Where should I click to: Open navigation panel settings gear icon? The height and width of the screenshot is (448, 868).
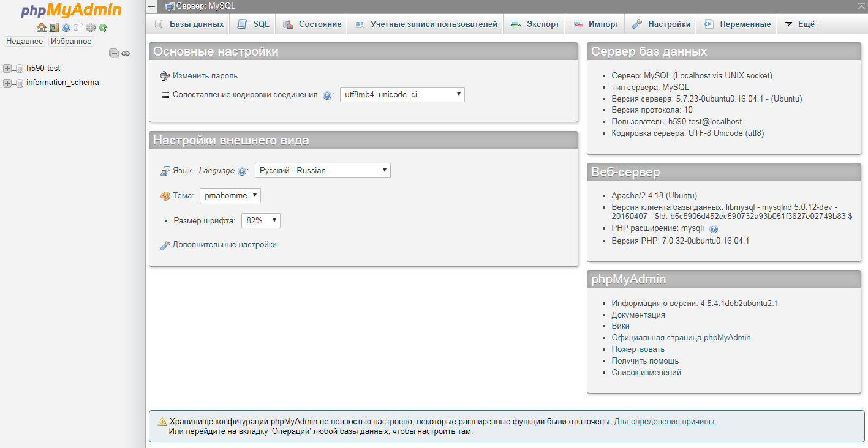[91, 28]
